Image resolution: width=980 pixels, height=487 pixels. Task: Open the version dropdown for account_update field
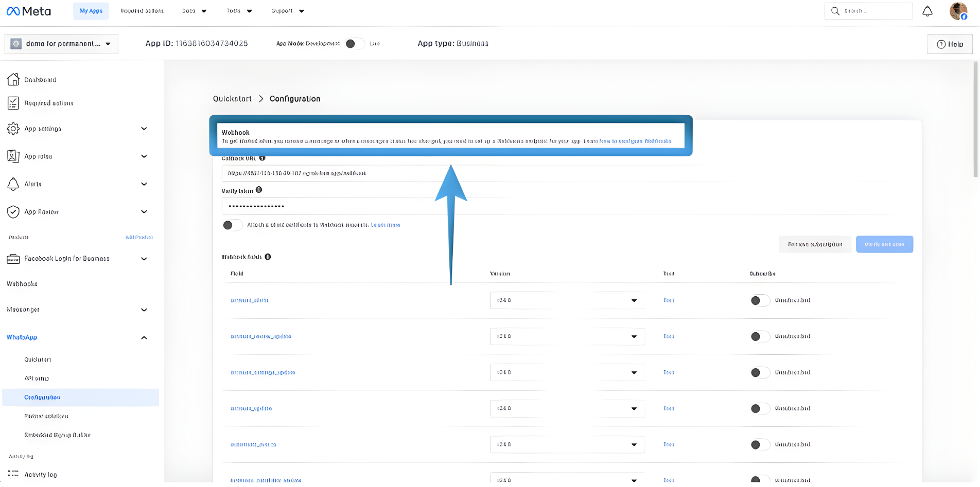point(635,408)
